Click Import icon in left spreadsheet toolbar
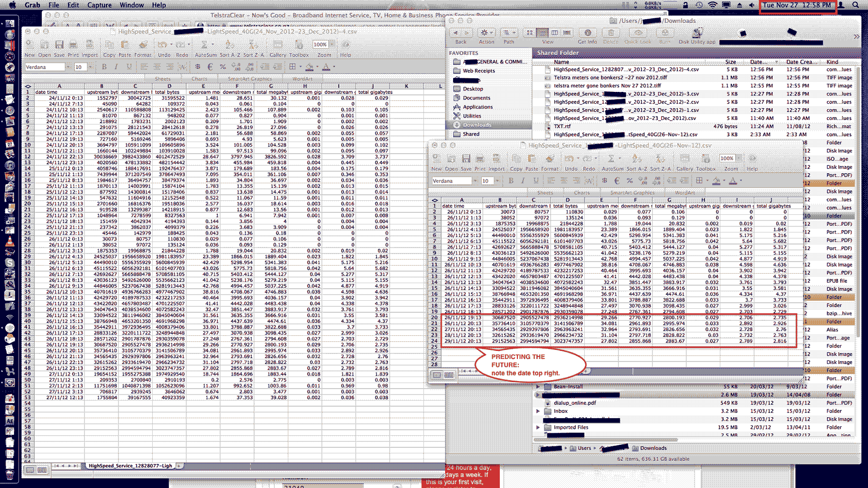The height and width of the screenshot is (488, 868). click(89, 45)
